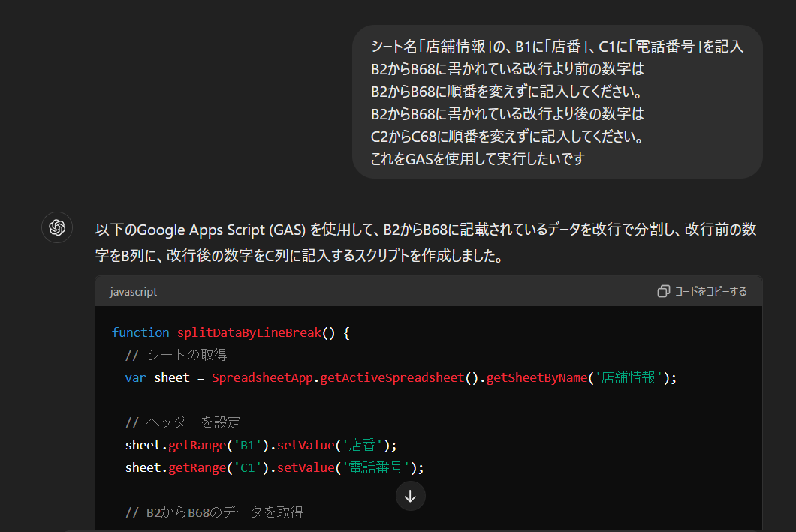Click the user message starting 'シート名「店舗情報」'
796x532 pixels.
(557, 102)
